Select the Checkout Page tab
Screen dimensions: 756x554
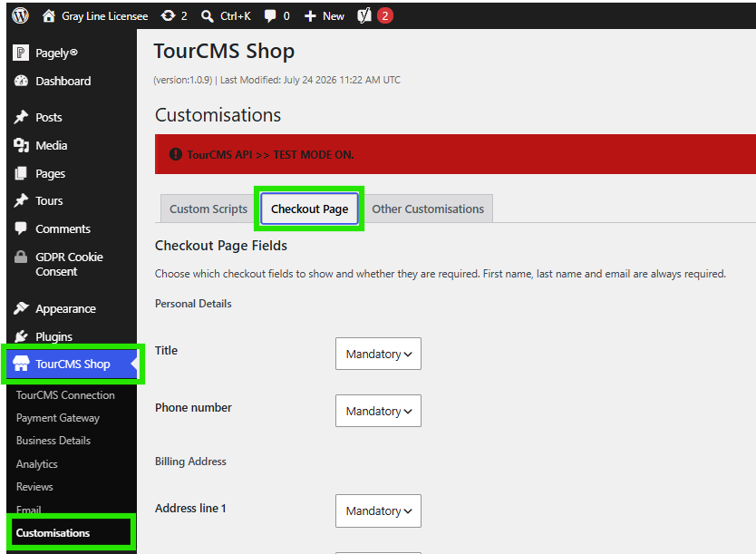309,209
